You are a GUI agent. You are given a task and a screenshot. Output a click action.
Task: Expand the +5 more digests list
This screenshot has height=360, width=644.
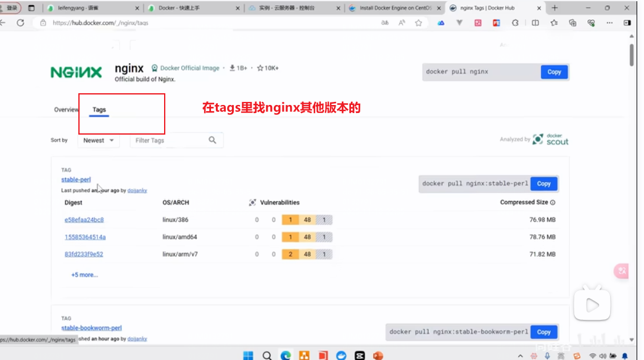point(85,275)
